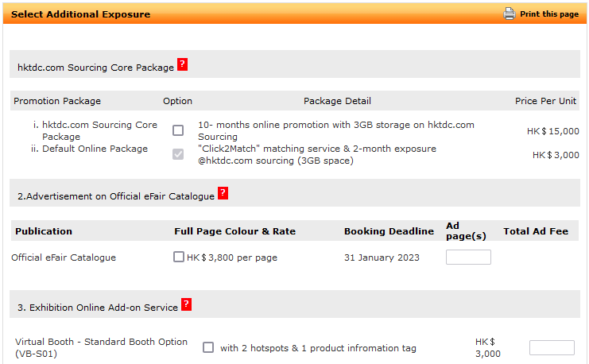Open help icon for eFair Catalogue advertisement

pos(223,193)
